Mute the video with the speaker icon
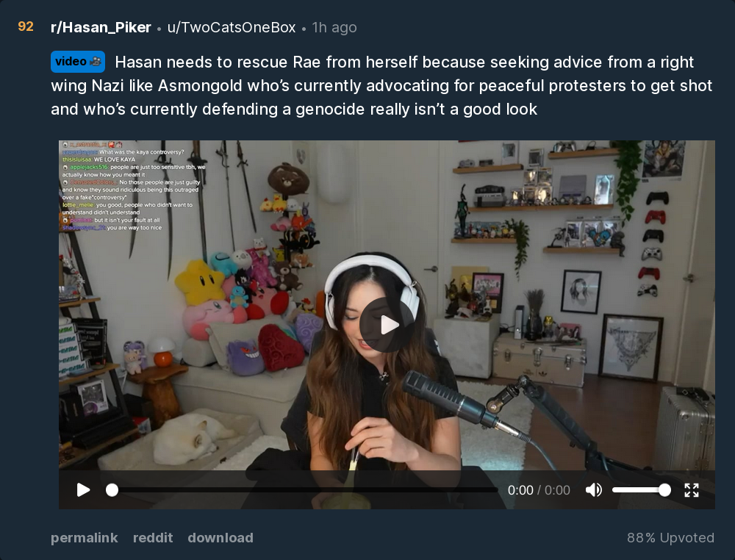 coord(594,490)
